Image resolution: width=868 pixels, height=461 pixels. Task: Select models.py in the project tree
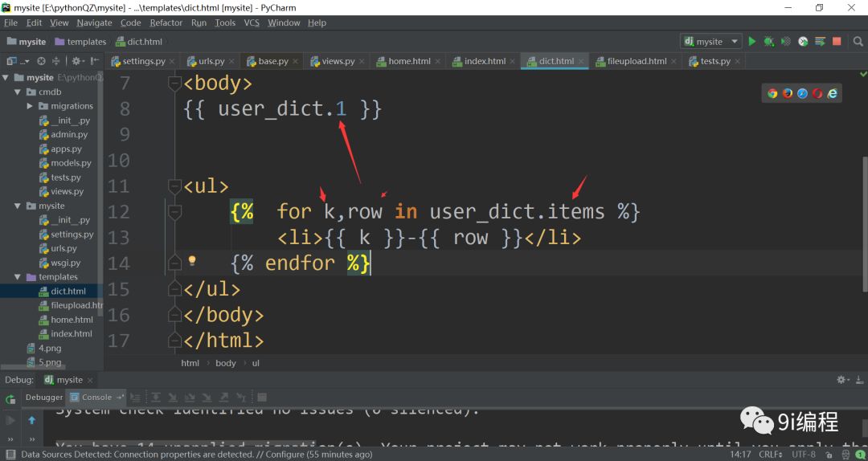click(71, 163)
